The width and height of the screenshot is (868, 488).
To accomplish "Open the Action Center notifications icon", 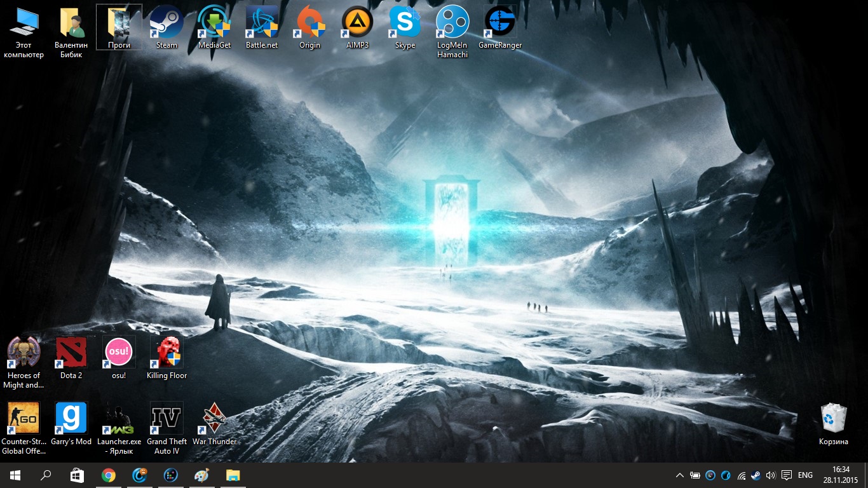I will [x=787, y=475].
